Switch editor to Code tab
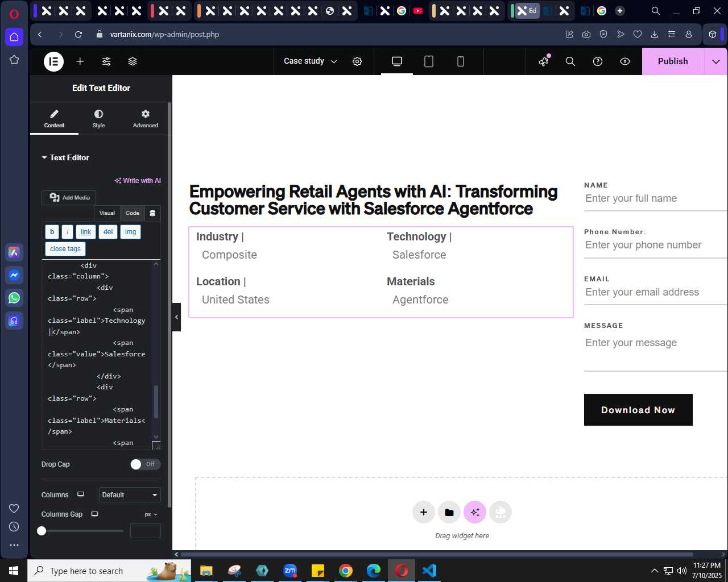The height and width of the screenshot is (582, 728). [x=133, y=213]
